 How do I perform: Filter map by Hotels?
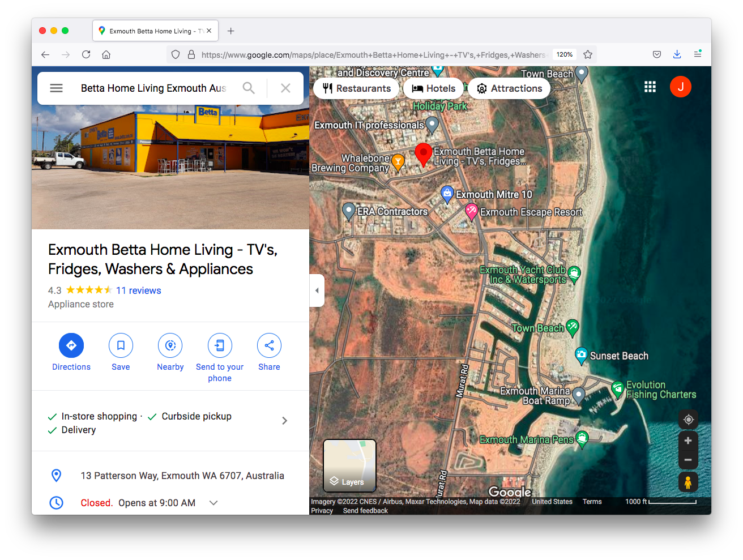pyautogui.click(x=434, y=88)
